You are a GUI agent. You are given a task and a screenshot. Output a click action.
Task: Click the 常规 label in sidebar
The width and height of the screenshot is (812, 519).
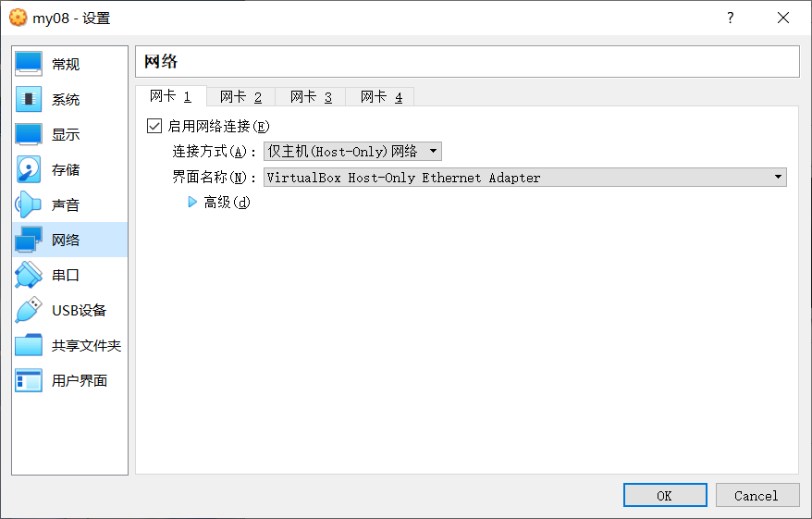click(x=66, y=64)
